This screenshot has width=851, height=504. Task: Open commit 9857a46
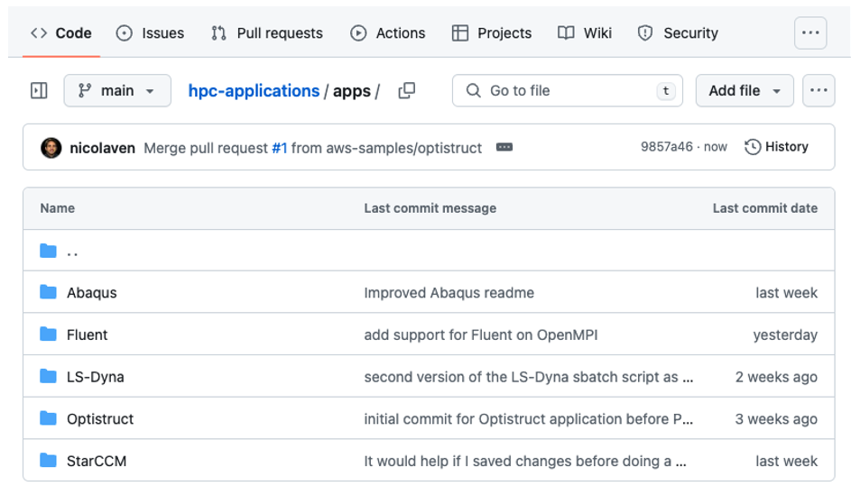click(667, 147)
